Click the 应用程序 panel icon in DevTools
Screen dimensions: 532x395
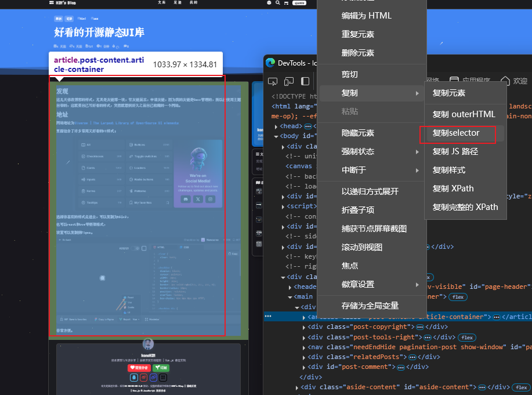click(454, 80)
